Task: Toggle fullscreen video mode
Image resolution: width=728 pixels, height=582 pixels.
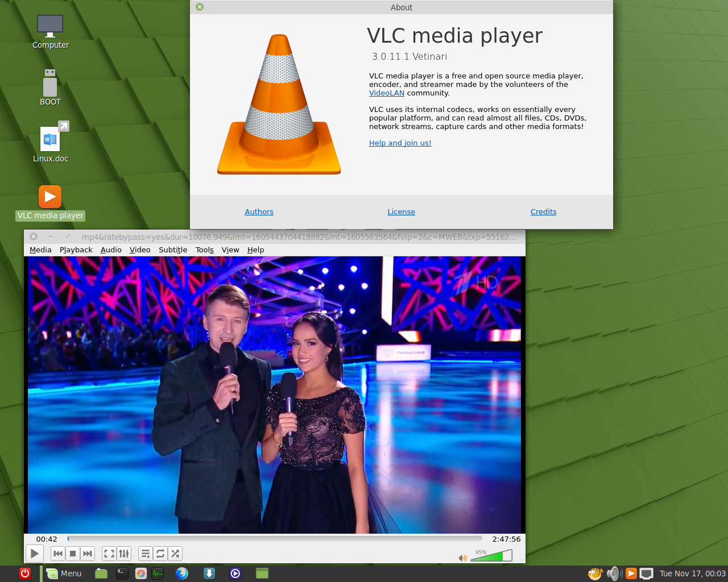Action: 109,554
